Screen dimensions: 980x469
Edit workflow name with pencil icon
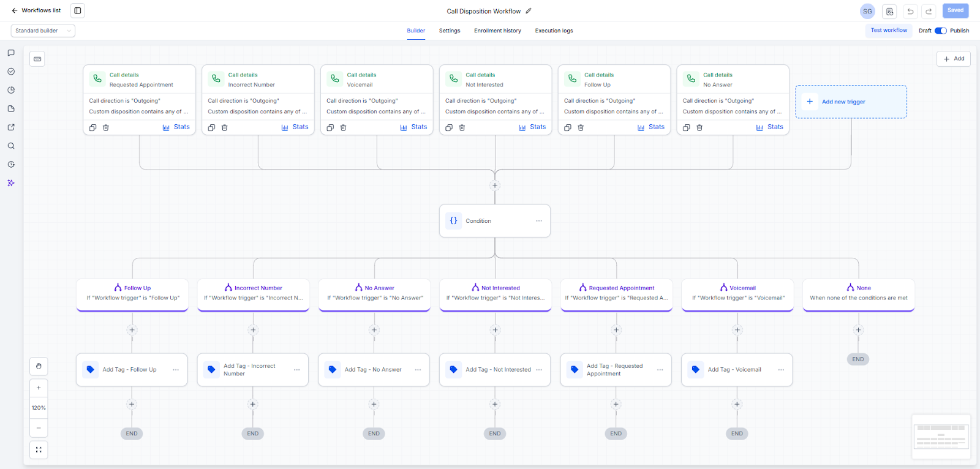(529, 11)
